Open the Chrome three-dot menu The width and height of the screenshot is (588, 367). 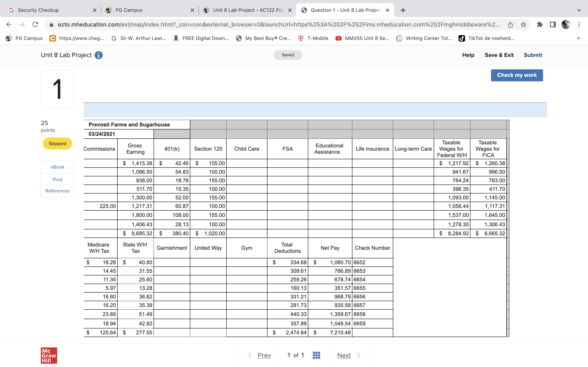pyautogui.click(x=579, y=24)
